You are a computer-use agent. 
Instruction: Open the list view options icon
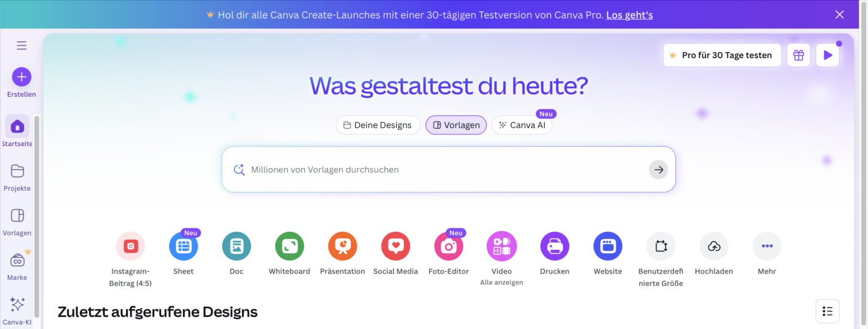(827, 311)
